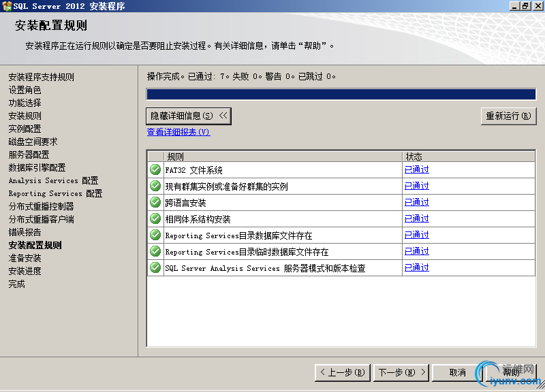Viewport: 545px width, 392px height.
Task: Click rule text SQL Server Analysis Services 服务器模式和版本检查
Action: pos(265,268)
